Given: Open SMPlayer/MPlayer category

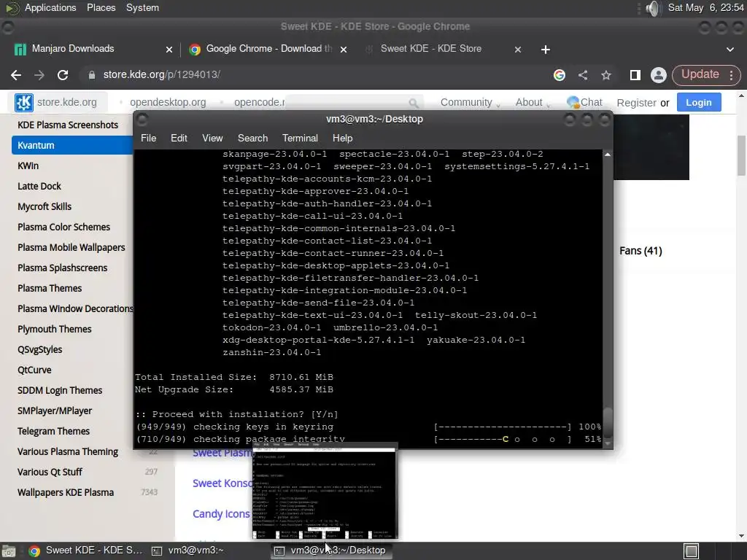Looking at the screenshot, I should (55, 411).
